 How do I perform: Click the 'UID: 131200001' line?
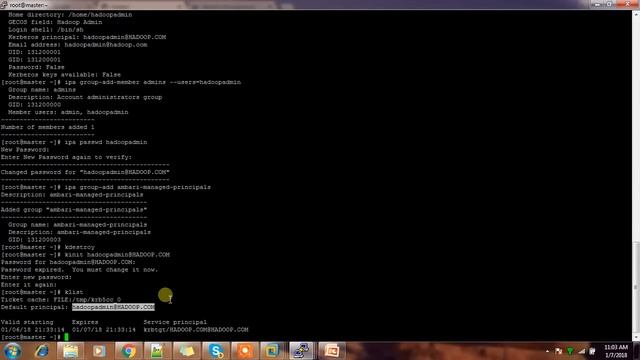pyautogui.click(x=34, y=52)
